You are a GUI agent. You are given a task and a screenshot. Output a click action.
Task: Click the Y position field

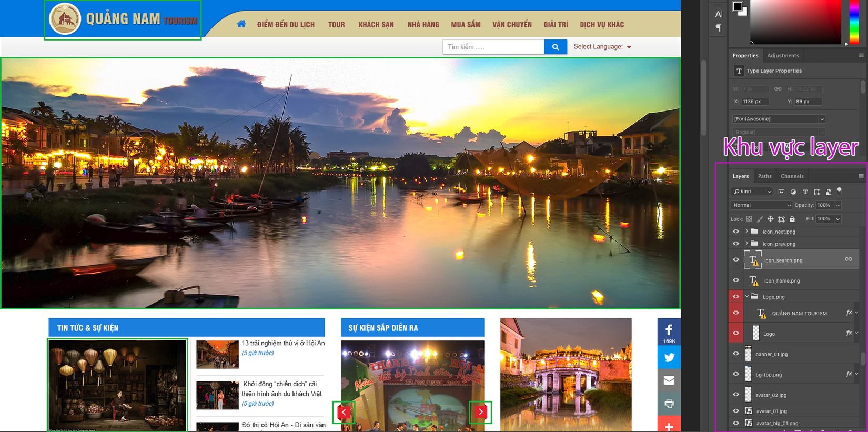tap(808, 102)
